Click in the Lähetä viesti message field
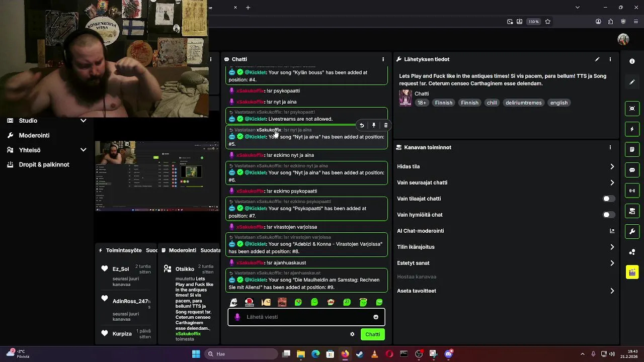Viewport: 644px width, 362px height. [307, 317]
